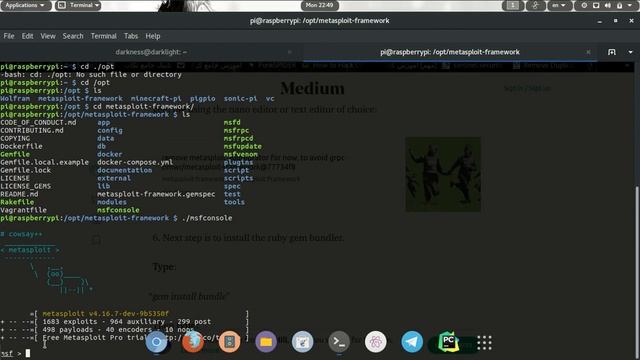Click the 'documentation' directory name
Screen dimensions: 640x360
[124, 170]
